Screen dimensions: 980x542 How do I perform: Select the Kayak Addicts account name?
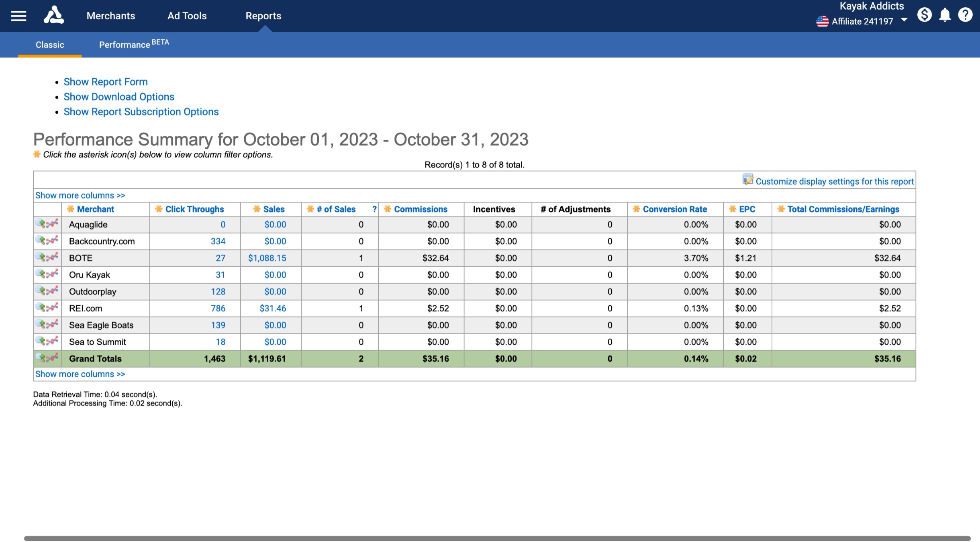[872, 6]
